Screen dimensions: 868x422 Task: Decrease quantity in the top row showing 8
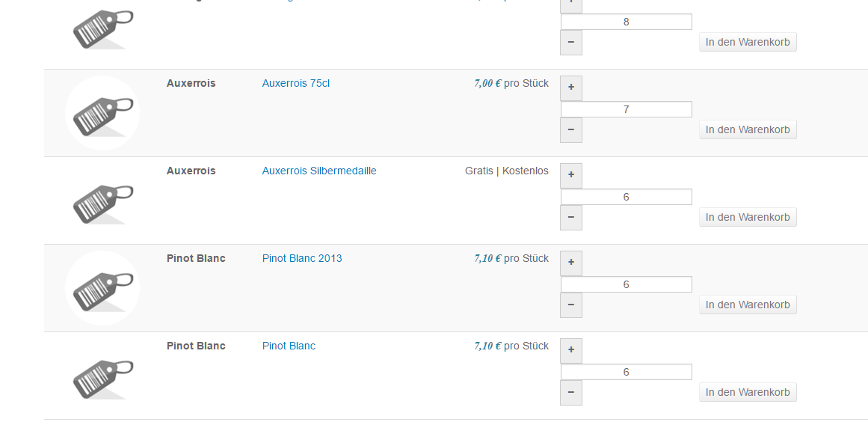[x=570, y=42]
